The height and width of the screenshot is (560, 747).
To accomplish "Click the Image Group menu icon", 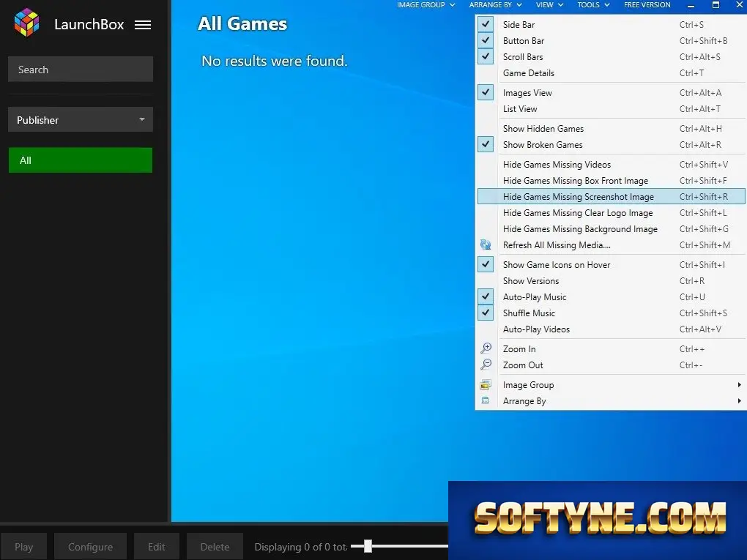I will [486, 385].
